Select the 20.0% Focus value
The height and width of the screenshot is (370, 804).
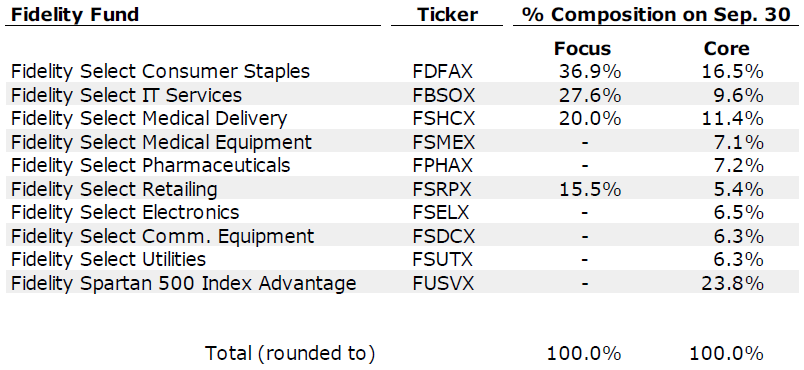(x=590, y=119)
